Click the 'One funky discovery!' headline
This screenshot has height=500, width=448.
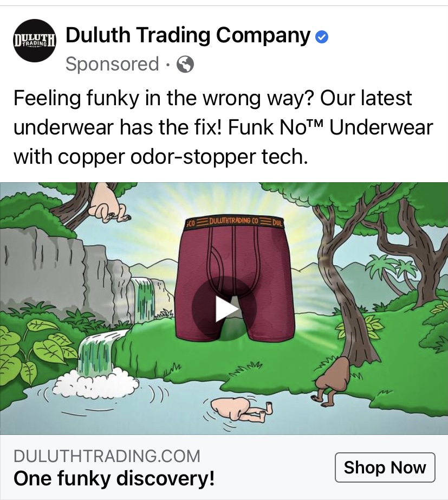(114, 478)
